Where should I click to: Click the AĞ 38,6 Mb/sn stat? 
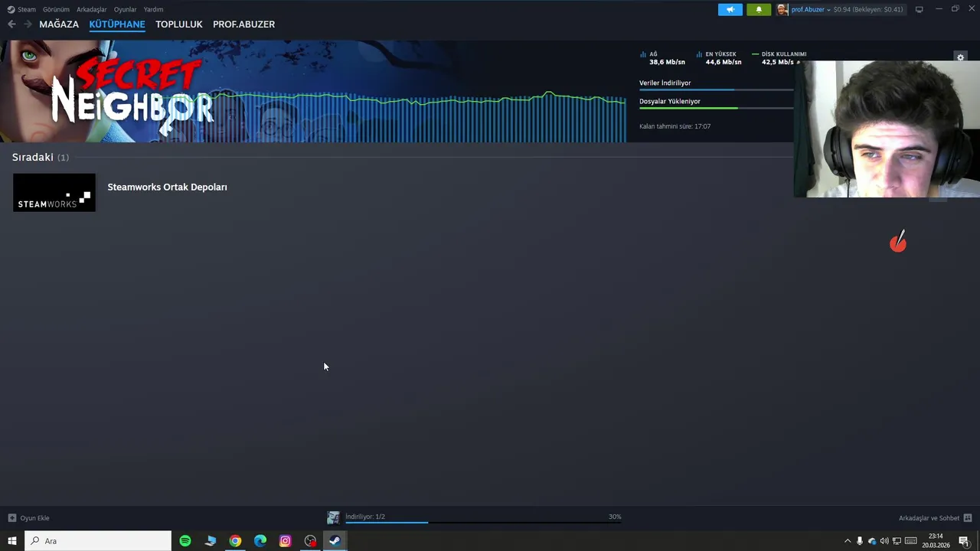(x=662, y=58)
